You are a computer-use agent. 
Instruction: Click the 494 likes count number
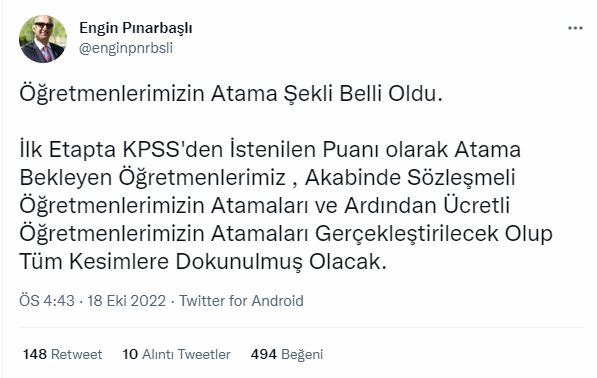tap(263, 354)
